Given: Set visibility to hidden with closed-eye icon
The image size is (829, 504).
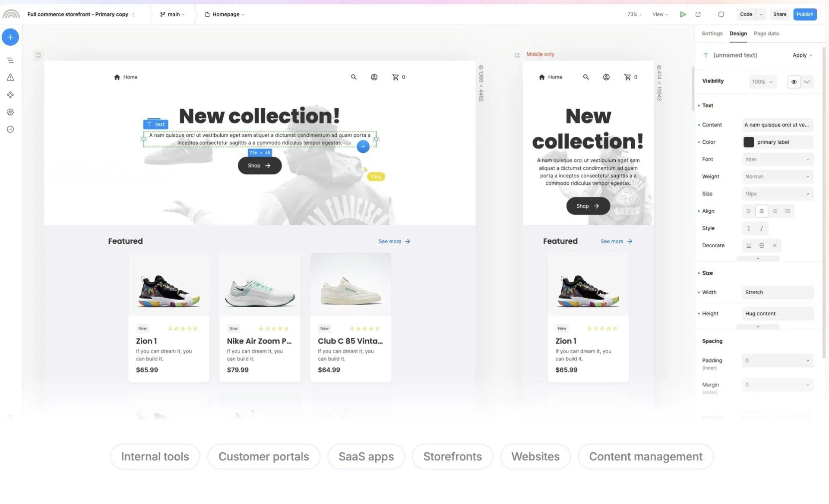Looking at the screenshot, I should 807,82.
